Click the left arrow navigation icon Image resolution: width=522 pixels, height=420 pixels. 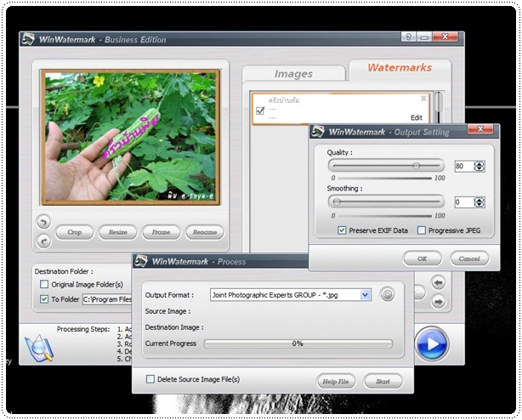point(438,283)
